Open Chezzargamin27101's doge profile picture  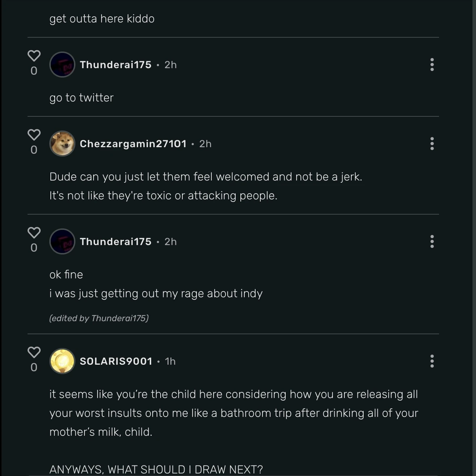62,144
